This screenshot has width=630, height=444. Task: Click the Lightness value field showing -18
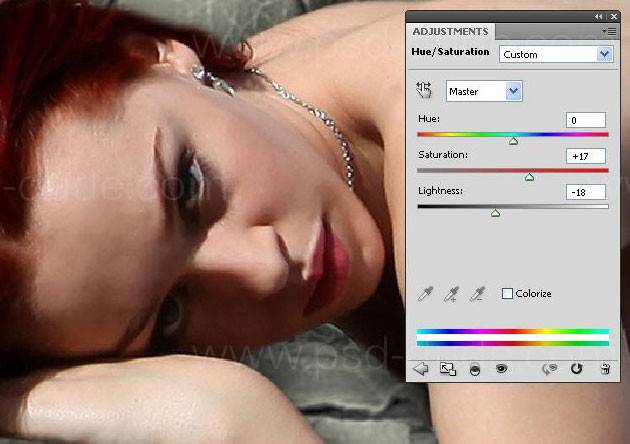pos(586,192)
